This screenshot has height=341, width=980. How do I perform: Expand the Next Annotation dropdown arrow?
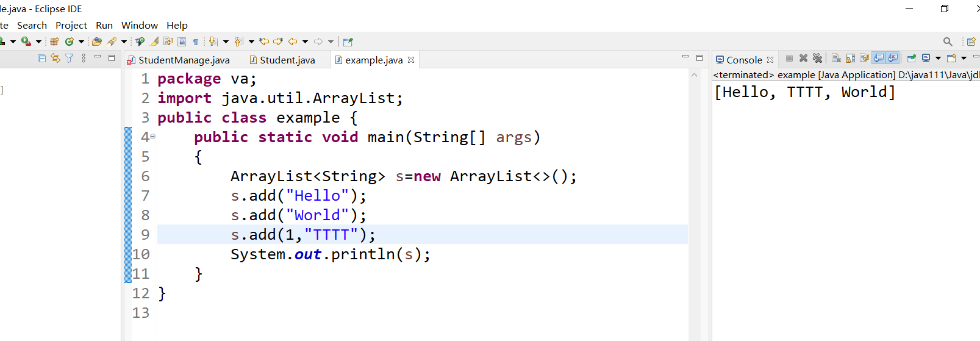226,41
